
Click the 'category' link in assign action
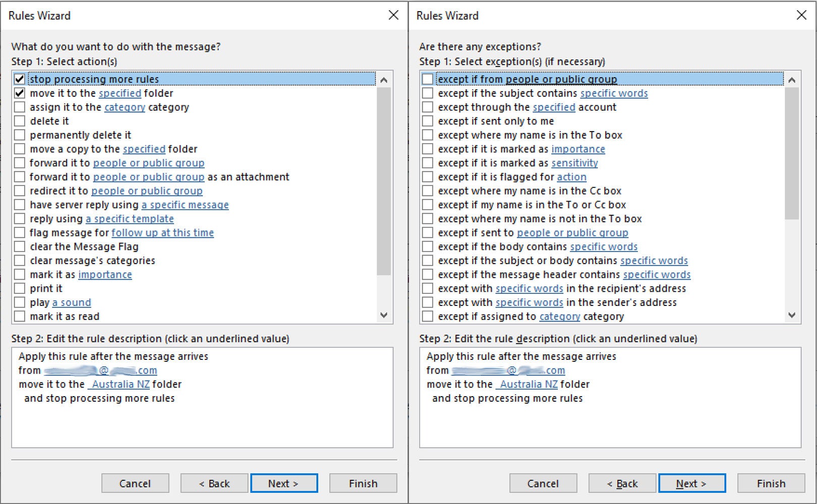point(125,107)
